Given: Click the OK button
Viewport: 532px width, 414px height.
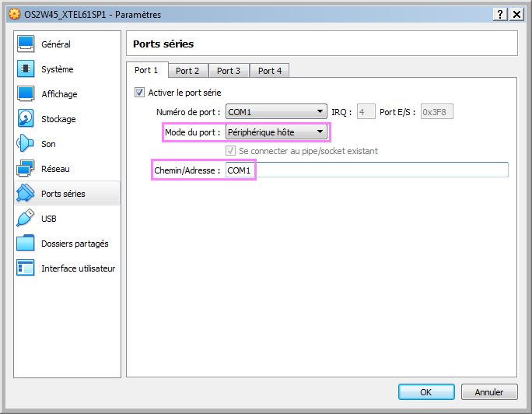Looking at the screenshot, I should tap(425, 392).
